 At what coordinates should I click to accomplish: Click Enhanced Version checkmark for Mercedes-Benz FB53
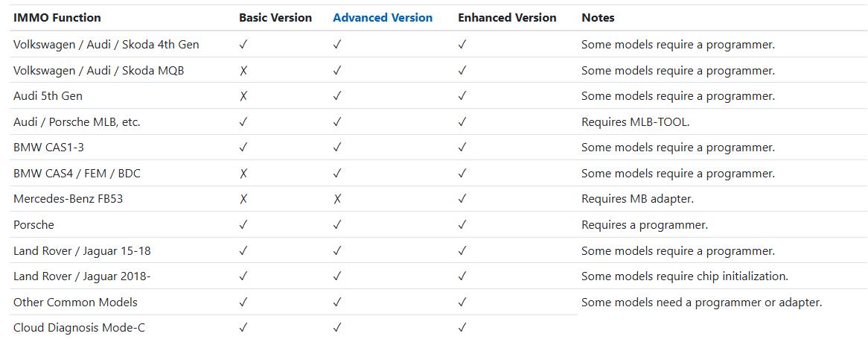tap(462, 199)
